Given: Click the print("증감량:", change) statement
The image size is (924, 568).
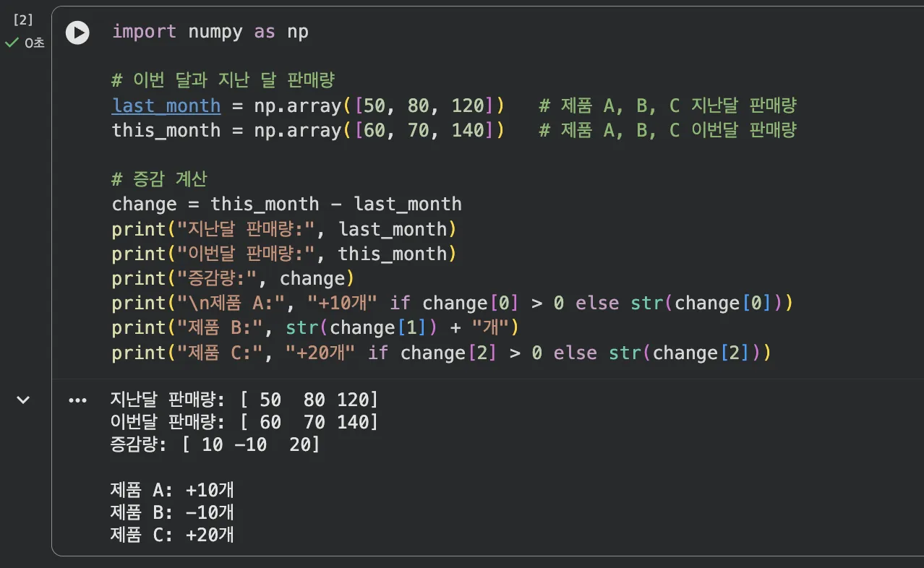Looking at the screenshot, I should point(233,278).
